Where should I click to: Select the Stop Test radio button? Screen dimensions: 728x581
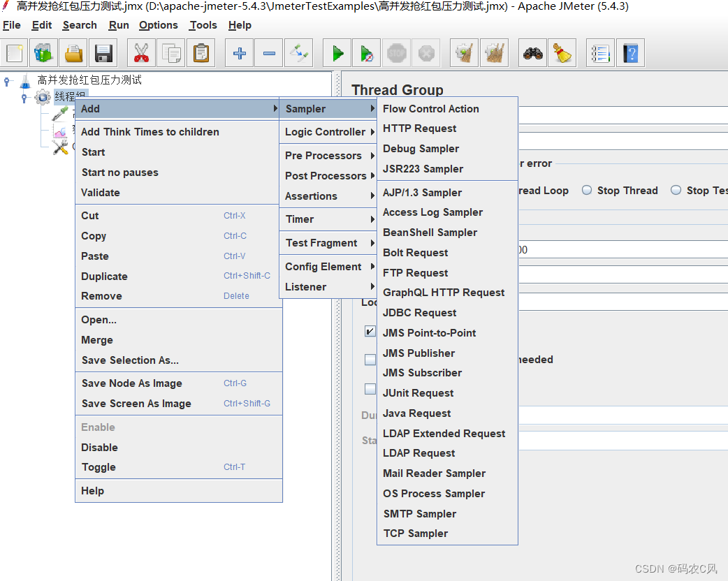pos(676,190)
